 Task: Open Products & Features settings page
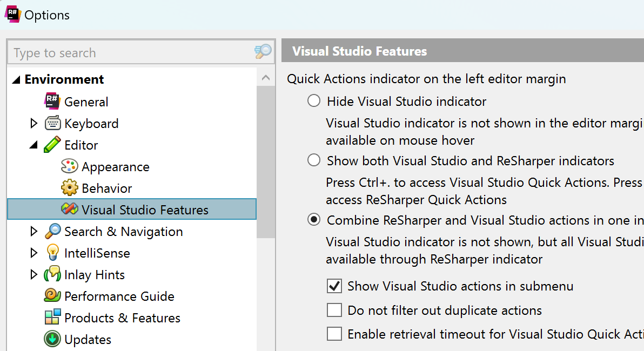coord(122,318)
